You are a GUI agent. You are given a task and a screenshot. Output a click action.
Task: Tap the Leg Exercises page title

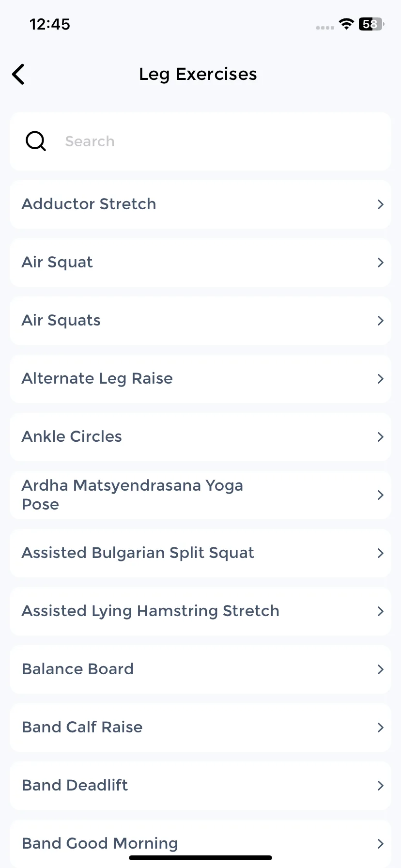tap(198, 74)
